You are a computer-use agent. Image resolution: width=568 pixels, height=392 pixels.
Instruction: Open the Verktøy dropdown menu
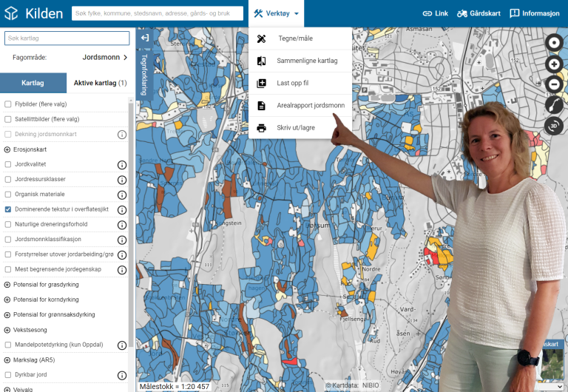[x=276, y=14]
